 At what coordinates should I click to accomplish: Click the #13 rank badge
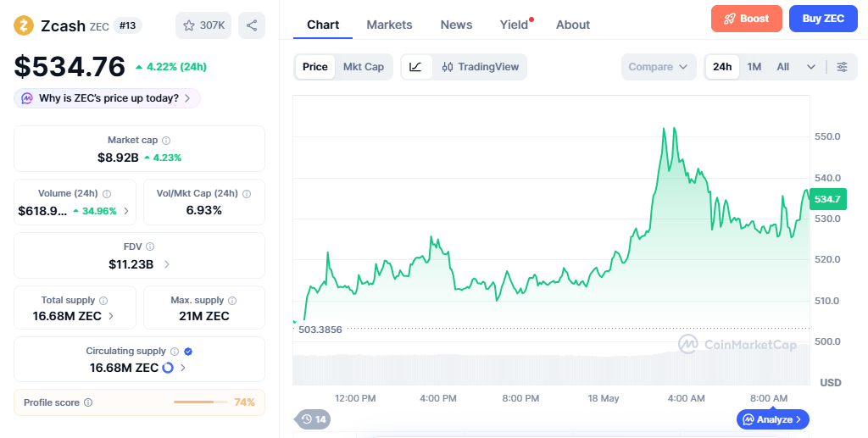point(128,25)
